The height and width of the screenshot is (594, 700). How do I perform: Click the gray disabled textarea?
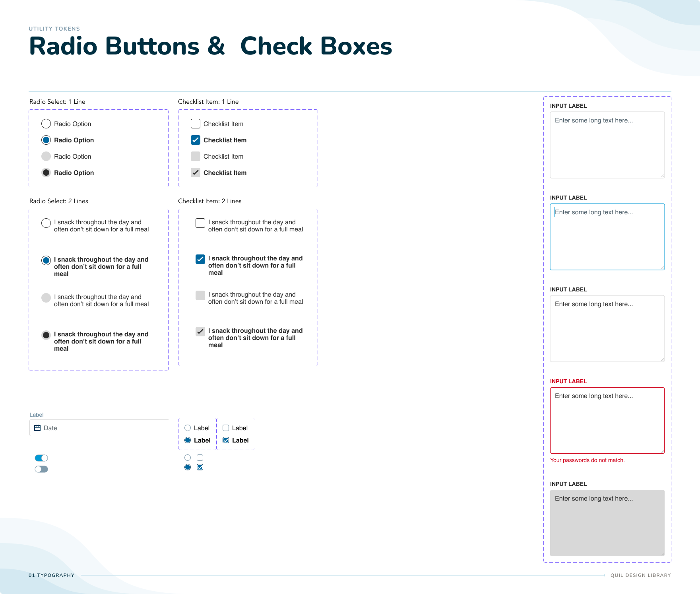tap(607, 522)
